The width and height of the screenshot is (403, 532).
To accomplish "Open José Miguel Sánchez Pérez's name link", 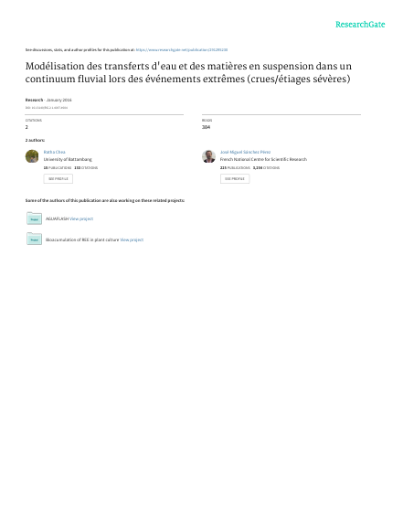I will coord(245,152).
